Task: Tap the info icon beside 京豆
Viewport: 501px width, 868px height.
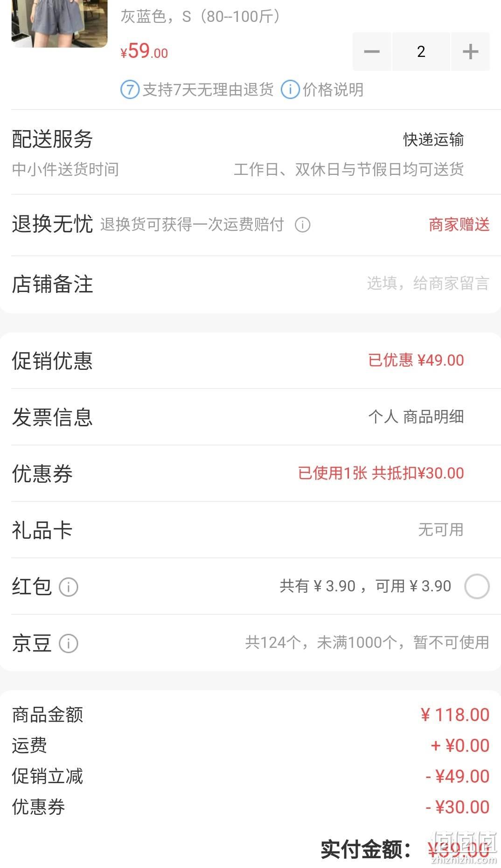Action: 69,644
